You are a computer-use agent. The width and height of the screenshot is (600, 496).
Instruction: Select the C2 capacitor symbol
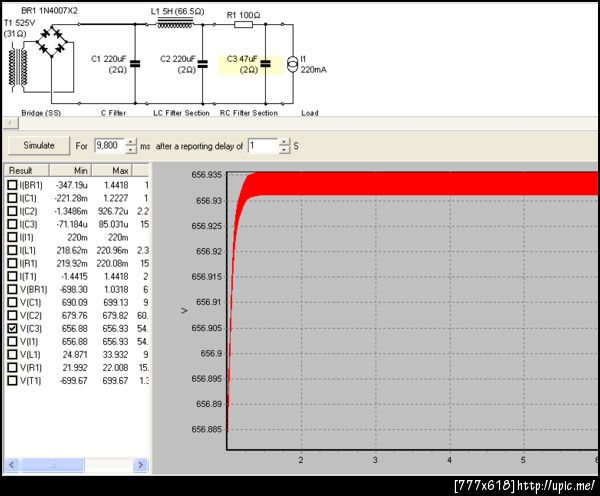[x=202, y=64]
